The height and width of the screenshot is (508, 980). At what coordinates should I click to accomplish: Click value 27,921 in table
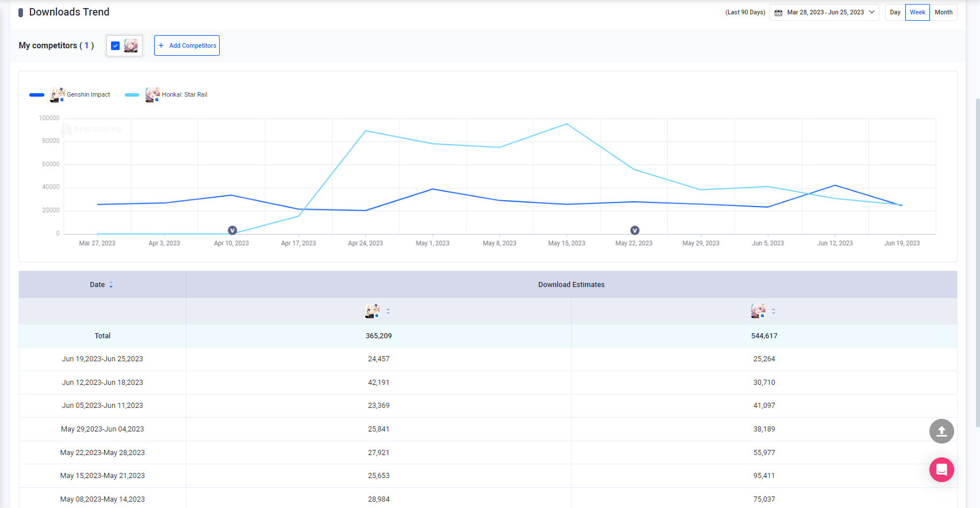[x=378, y=453]
